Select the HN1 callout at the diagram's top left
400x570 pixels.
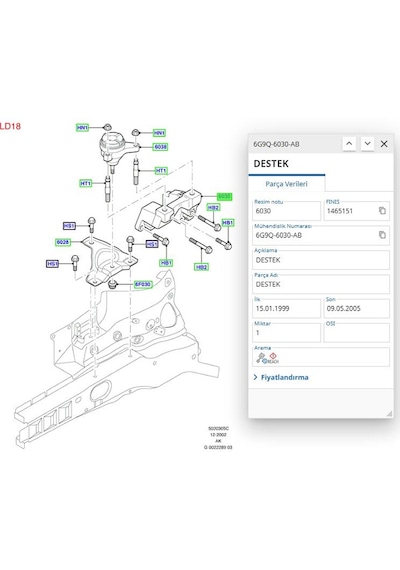tap(83, 128)
